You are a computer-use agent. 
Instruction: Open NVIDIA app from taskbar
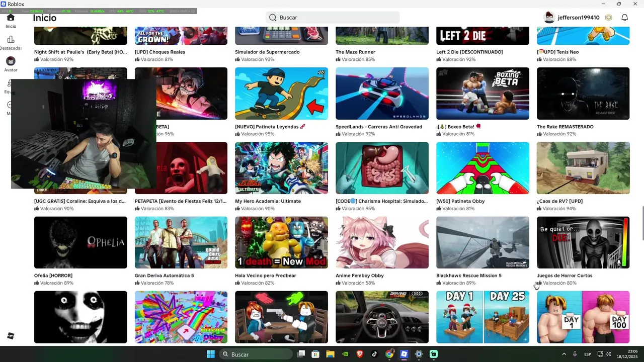click(345, 354)
